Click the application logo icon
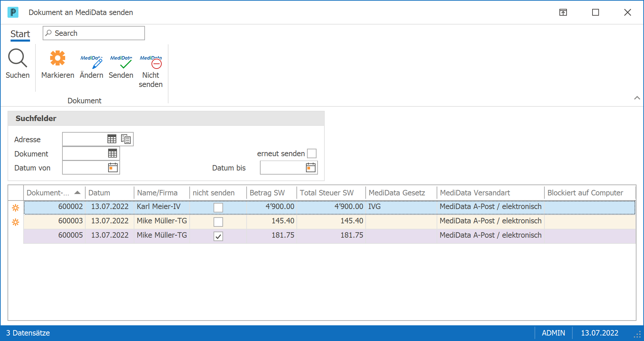 click(13, 12)
